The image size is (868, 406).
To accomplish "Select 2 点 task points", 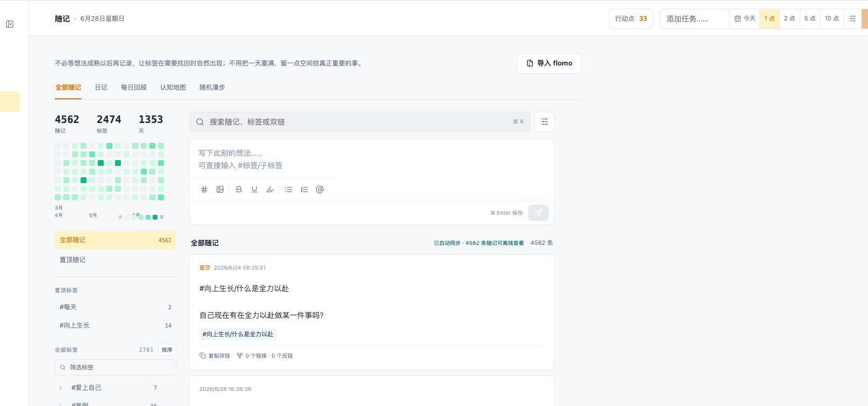I will (x=790, y=18).
